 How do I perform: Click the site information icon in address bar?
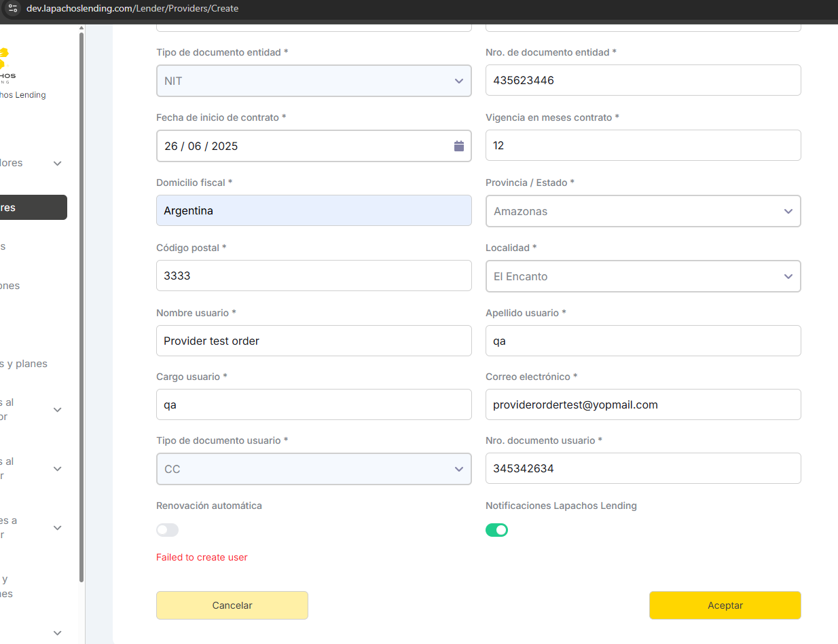[x=12, y=9]
